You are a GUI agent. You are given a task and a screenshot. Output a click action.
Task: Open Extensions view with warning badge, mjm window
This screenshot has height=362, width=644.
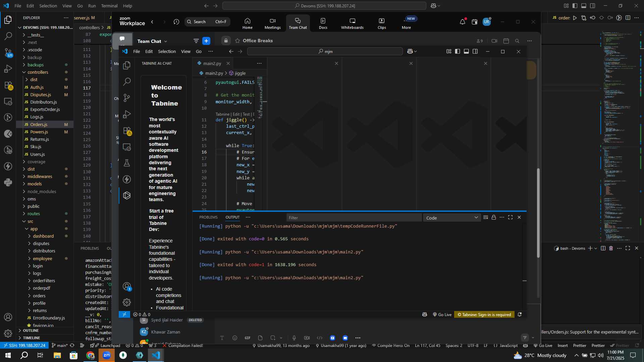(x=127, y=131)
